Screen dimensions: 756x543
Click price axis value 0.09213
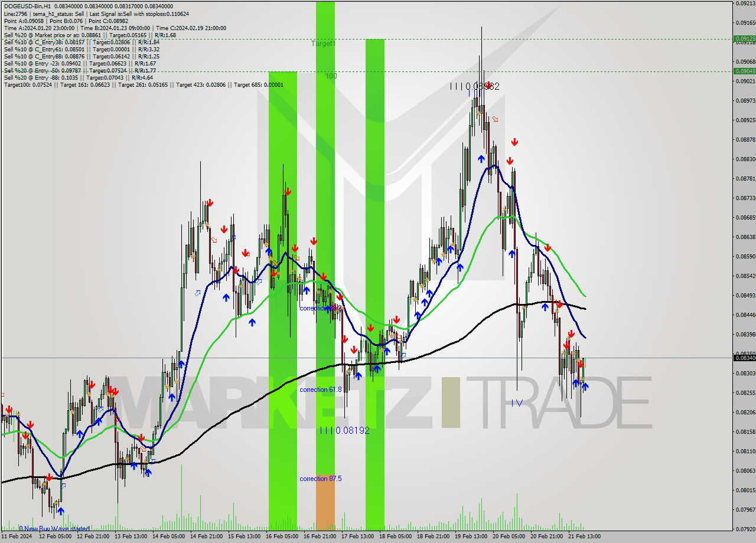[x=746, y=3]
